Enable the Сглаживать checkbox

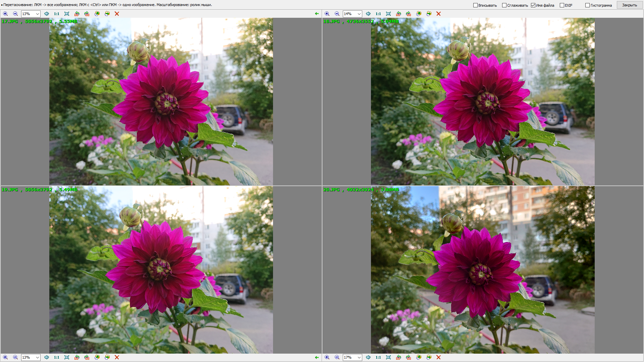click(x=504, y=5)
